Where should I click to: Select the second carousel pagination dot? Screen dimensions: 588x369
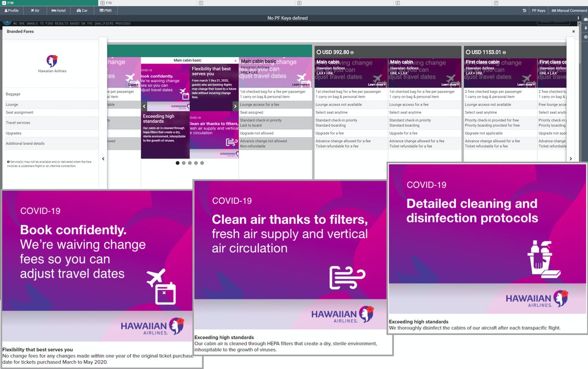click(x=183, y=163)
